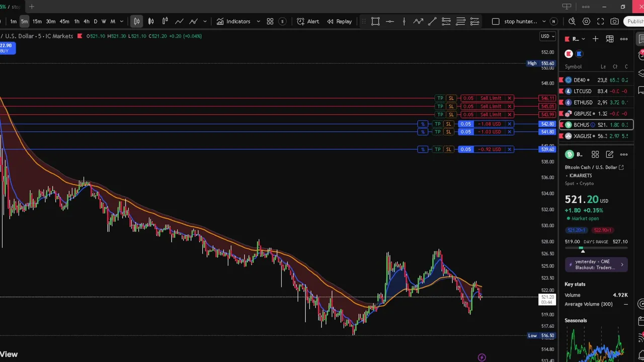Image resolution: width=644 pixels, height=362 pixels.
Task: Enter fullscreen chart mode
Action: coord(600,21)
